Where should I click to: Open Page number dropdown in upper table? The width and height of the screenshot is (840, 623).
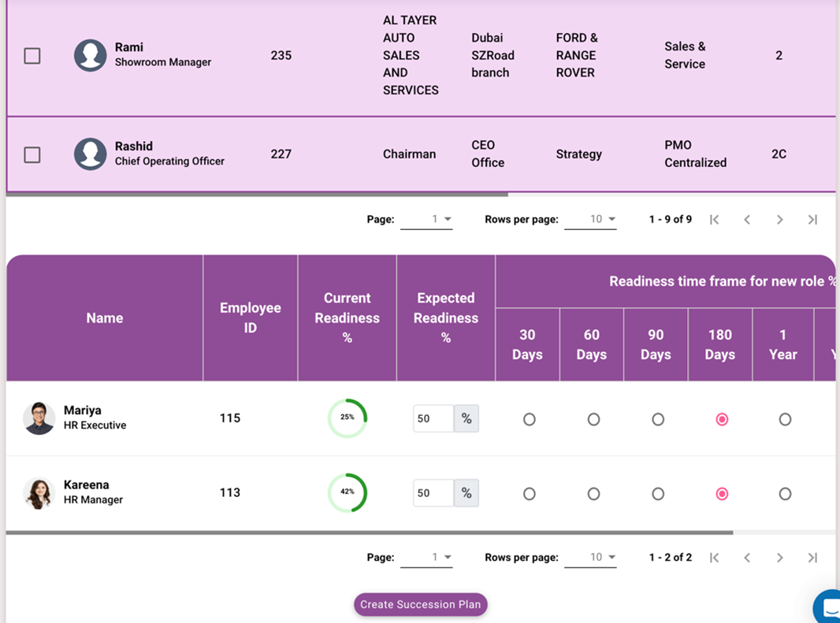[426, 220]
